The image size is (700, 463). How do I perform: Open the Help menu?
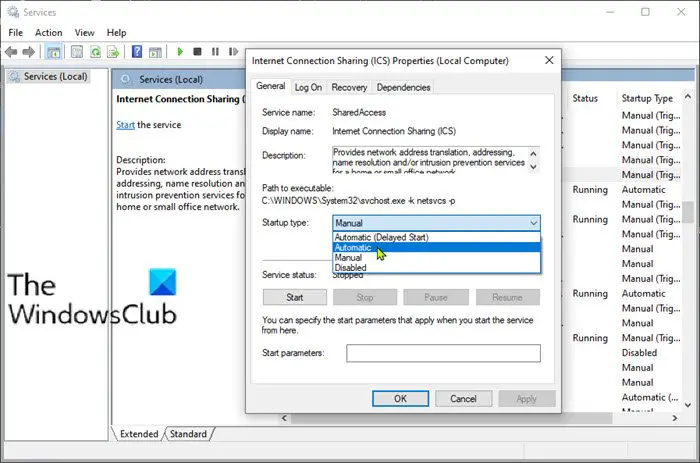point(117,33)
